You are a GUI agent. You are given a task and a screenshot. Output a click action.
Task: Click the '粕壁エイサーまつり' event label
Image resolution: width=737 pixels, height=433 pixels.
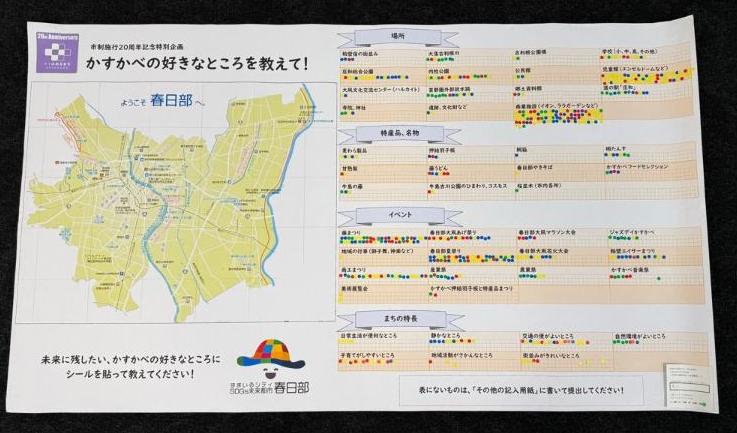(x=633, y=251)
